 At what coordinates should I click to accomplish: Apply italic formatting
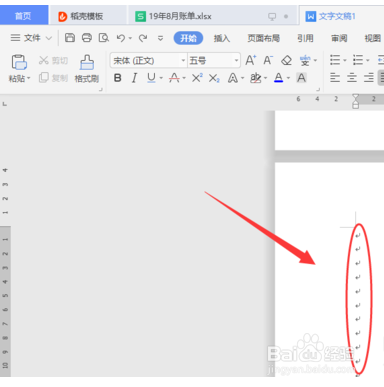[134, 78]
